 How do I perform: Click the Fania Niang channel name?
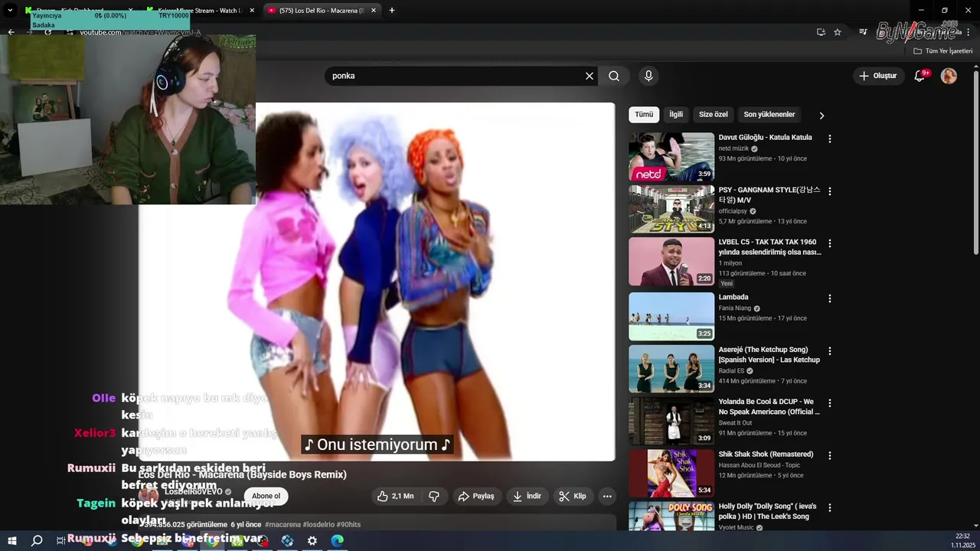tap(734, 308)
